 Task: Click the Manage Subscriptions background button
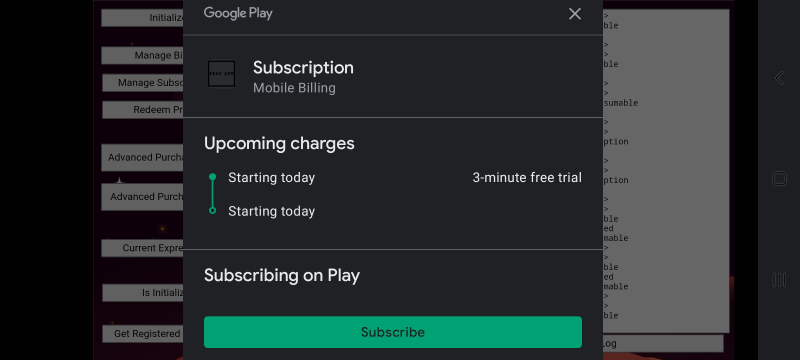[143, 83]
